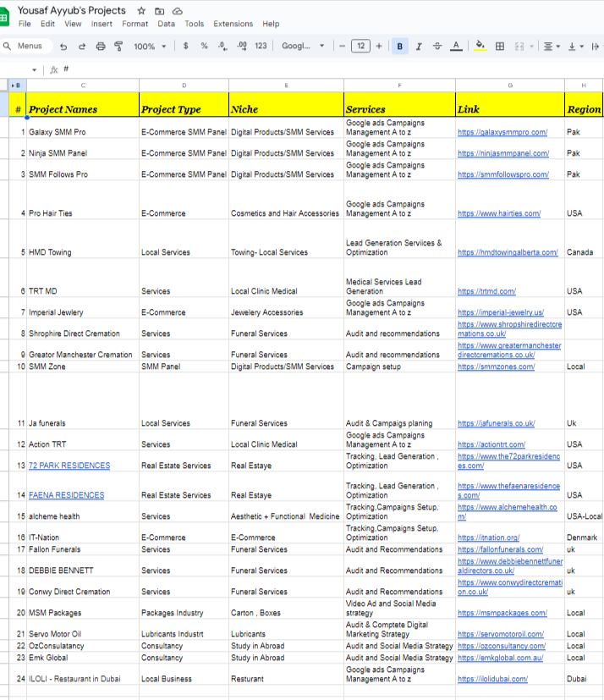Open the File menu
Screen dimensions: 604x700
coord(25,24)
